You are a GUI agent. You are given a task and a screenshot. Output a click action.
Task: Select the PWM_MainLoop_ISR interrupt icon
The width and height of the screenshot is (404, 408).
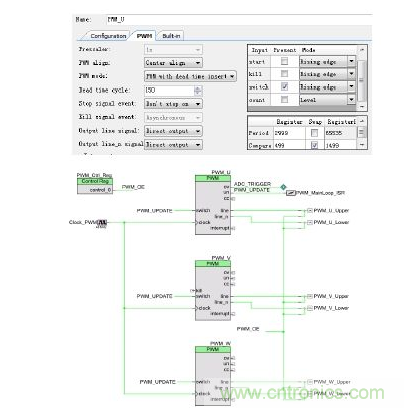click(x=291, y=193)
